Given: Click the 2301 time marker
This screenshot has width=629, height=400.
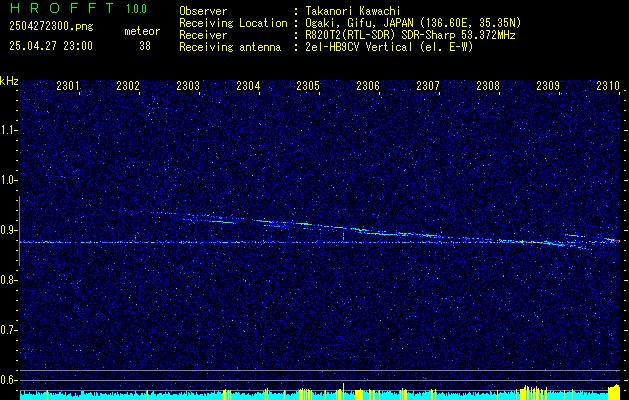Looking at the screenshot, I should [67, 85].
